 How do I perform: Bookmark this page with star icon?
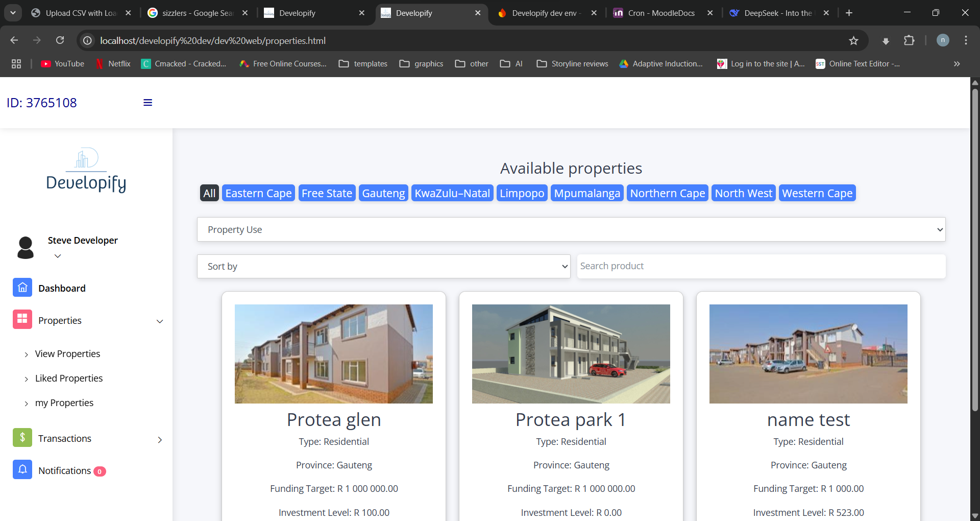(x=853, y=41)
